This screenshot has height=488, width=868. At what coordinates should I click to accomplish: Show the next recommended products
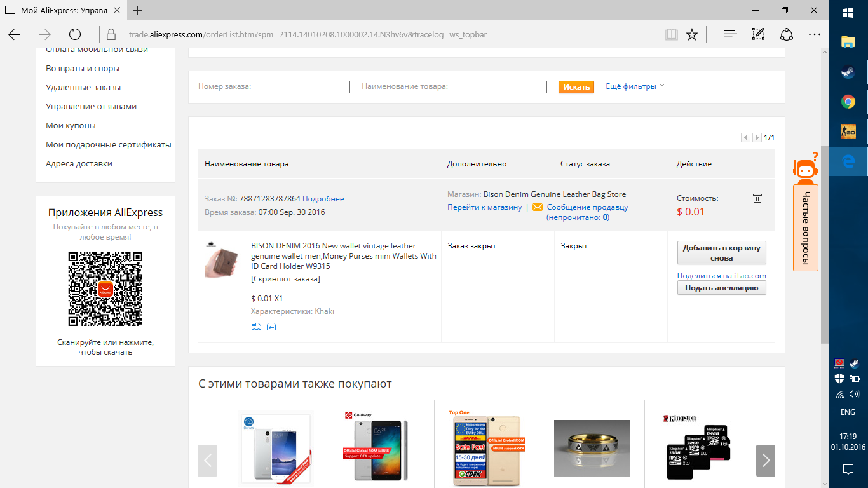coord(766,460)
